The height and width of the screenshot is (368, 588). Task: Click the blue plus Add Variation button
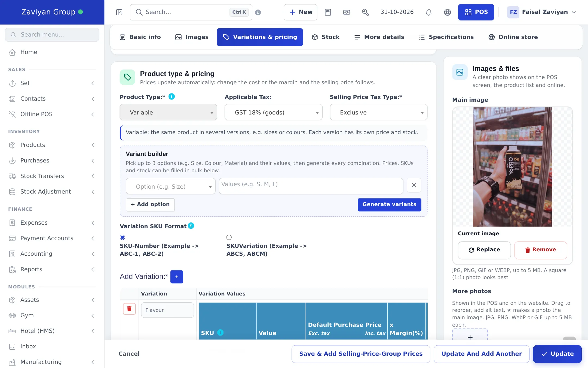coord(177,277)
